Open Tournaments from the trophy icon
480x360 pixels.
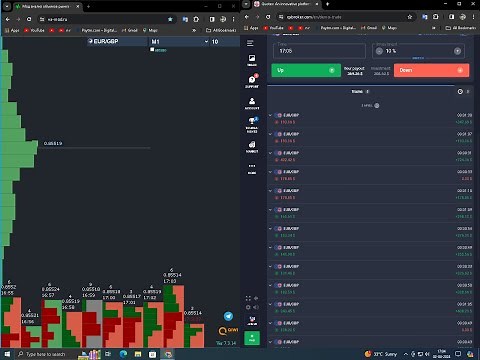point(252,125)
